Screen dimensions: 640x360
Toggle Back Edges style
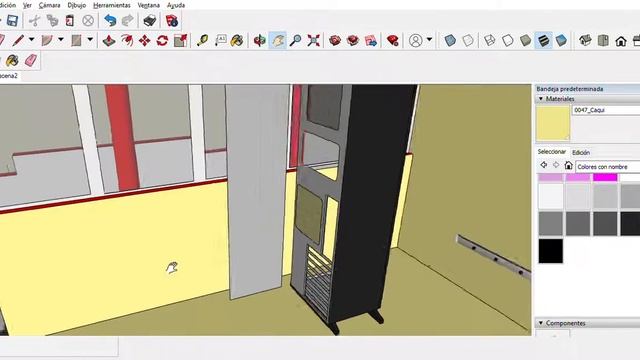[468, 40]
